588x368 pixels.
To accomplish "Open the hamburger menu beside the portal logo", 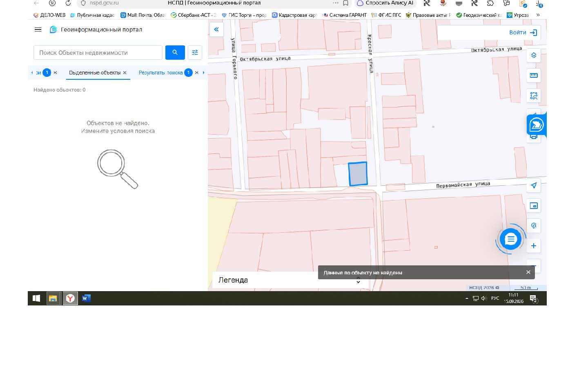I will coord(38,29).
